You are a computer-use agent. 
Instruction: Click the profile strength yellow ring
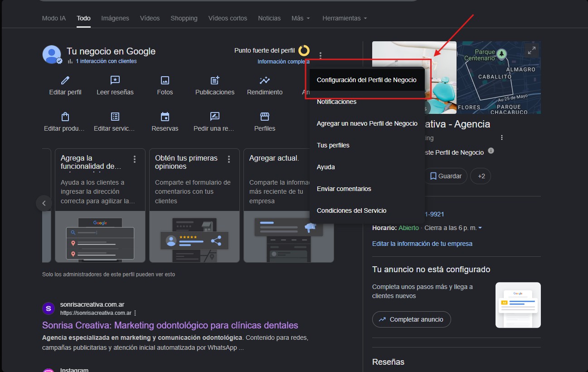click(304, 50)
